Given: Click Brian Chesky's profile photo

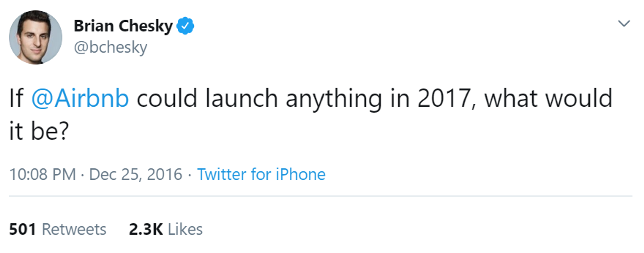Looking at the screenshot, I should point(36,37).
